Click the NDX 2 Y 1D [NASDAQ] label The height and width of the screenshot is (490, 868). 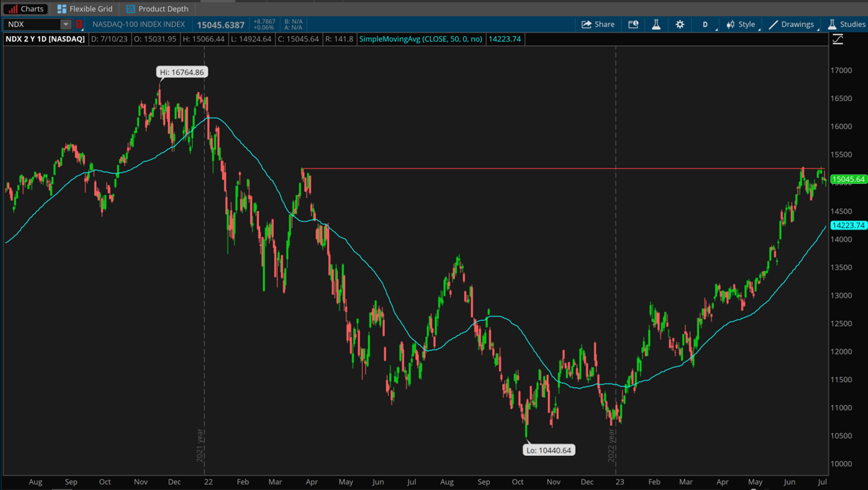(45, 39)
